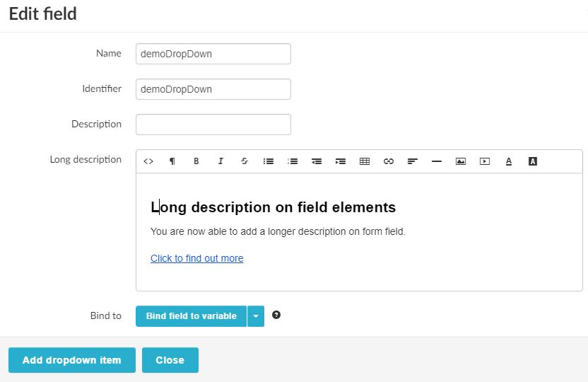Image resolution: width=588 pixels, height=382 pixels.
Task: Open paragraph format options
Action: click(172, 161)
